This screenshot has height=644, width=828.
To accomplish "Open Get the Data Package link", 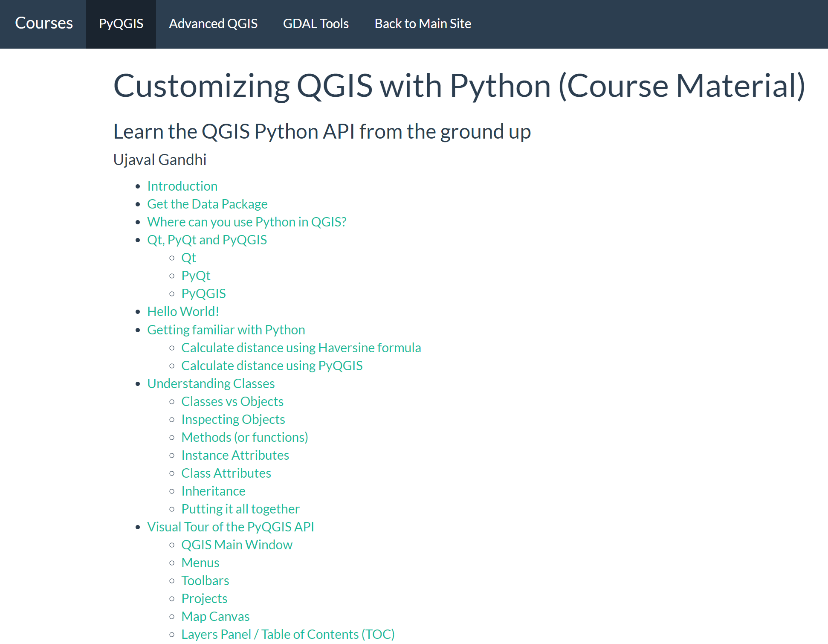I will tap(207, 204).
